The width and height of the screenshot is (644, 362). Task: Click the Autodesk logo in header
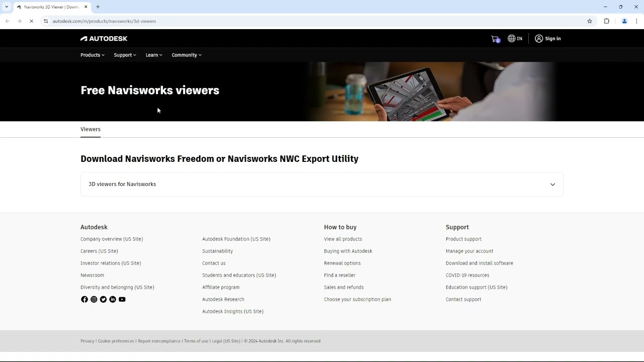(104, 39)
